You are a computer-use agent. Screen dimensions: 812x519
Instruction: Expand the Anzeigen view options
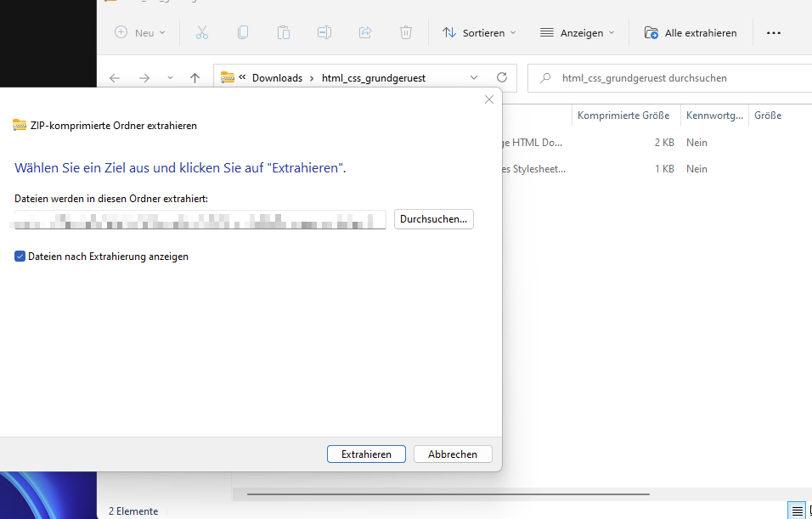click(x=578, y=32)
